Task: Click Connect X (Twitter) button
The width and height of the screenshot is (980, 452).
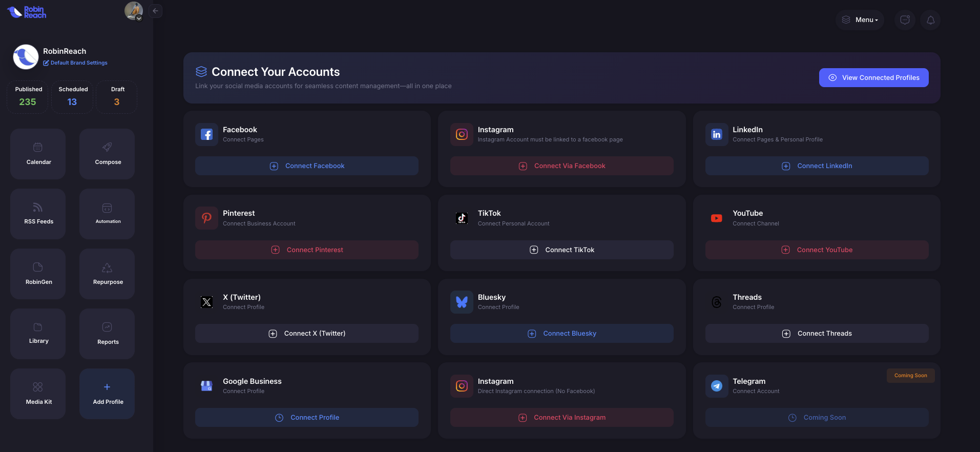Action: (307, 333)
